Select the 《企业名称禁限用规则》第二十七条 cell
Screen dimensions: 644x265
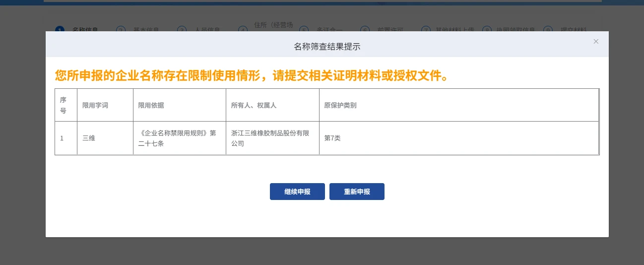(x=179, y=138)
